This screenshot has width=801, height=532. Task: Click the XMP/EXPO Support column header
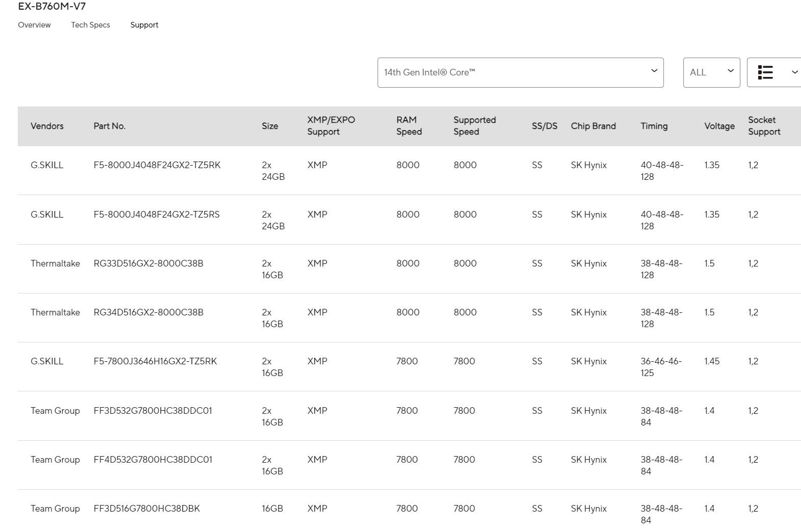click(331, 126)
